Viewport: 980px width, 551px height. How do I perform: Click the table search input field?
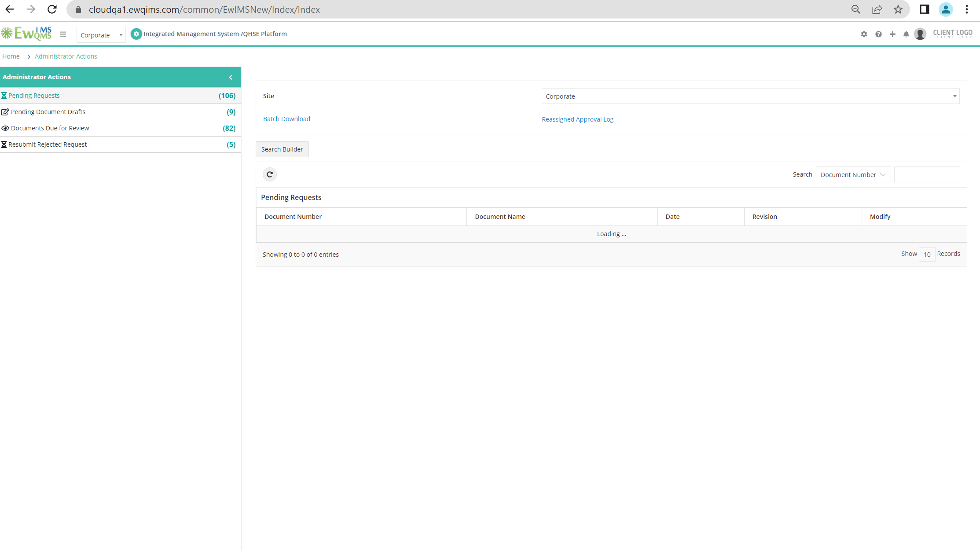point(927,174)
